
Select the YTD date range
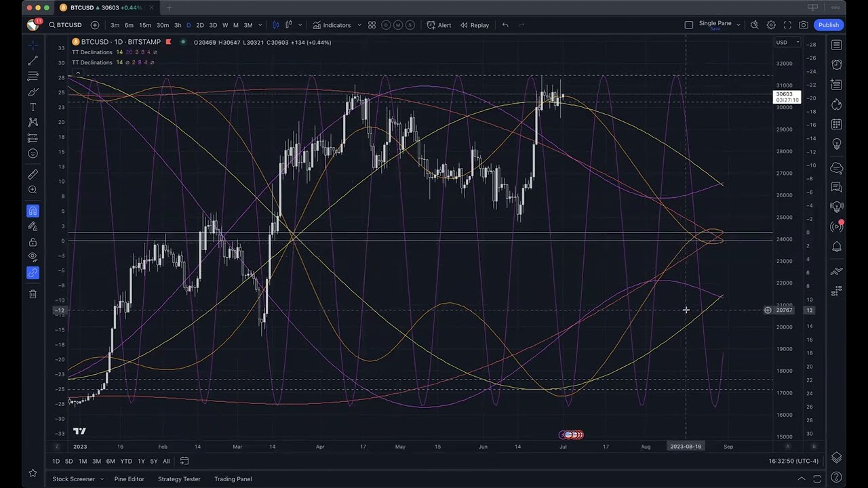click(126, 461)
